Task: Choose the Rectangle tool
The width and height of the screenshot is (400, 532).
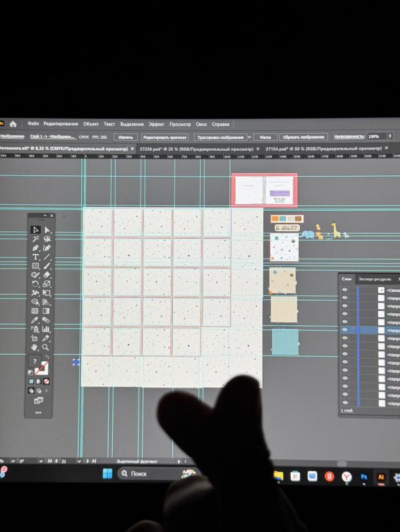Action: [x=35, y=265]
